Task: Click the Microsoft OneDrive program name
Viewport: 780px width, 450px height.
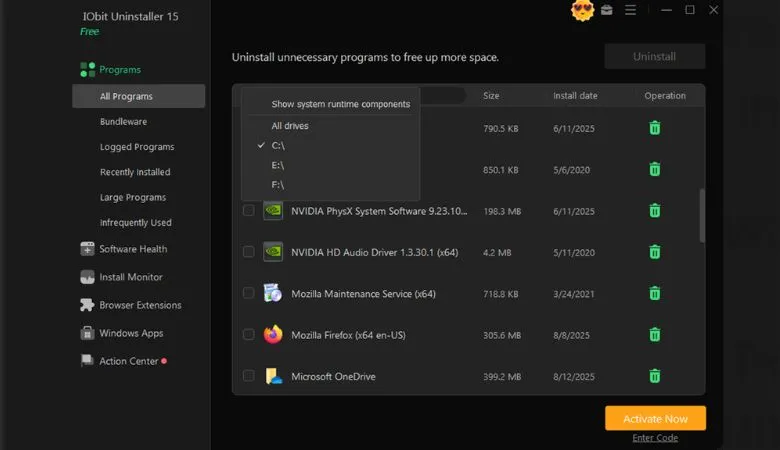Action: pos(333,376)
